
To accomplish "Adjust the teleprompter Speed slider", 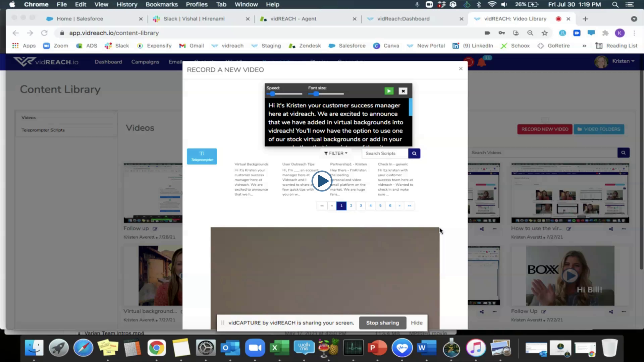I will (273, 94).
